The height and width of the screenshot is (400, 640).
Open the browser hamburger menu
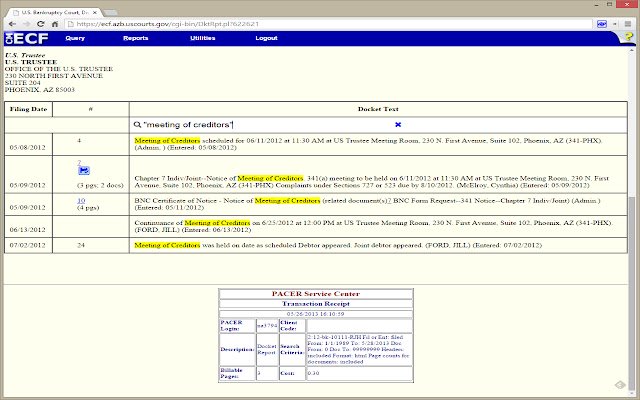click(x=628, y=24)
